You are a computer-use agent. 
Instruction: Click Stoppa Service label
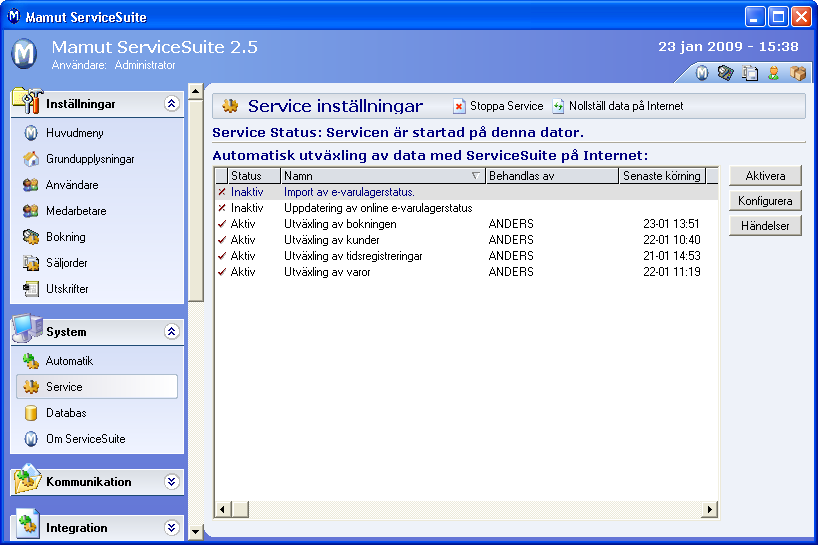(507, 106)
